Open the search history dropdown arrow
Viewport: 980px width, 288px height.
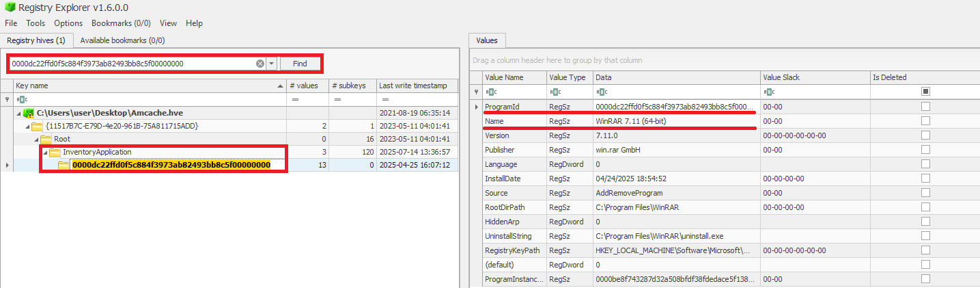tap(272, 64)
